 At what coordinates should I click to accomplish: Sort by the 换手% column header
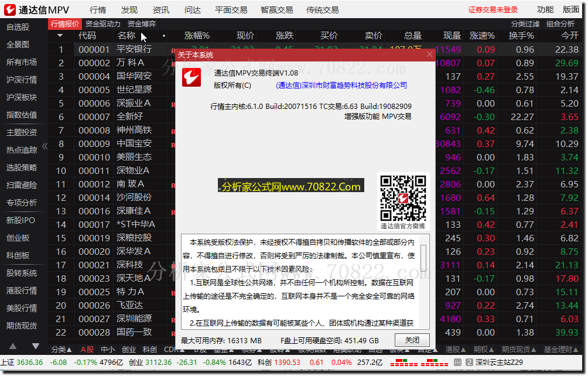pos(521,36)
